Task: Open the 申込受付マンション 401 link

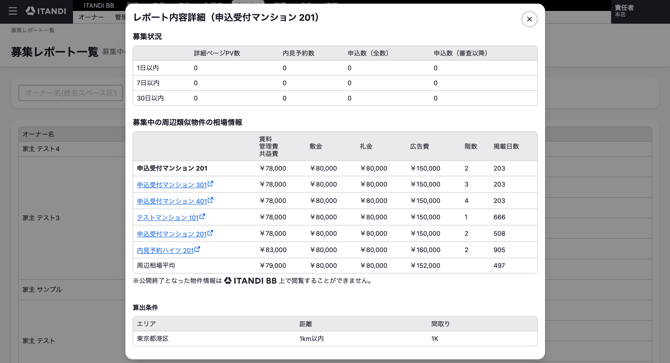Action: [172, 201]
